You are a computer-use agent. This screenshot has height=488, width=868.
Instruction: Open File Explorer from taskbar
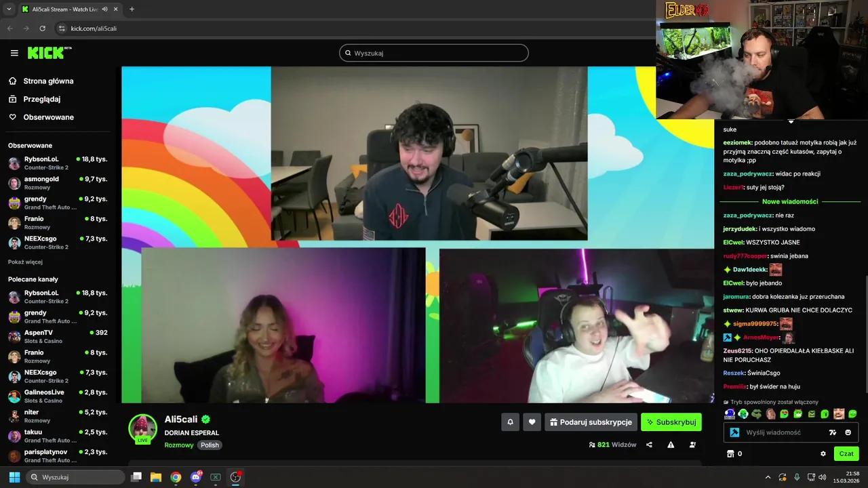[156, 477]
